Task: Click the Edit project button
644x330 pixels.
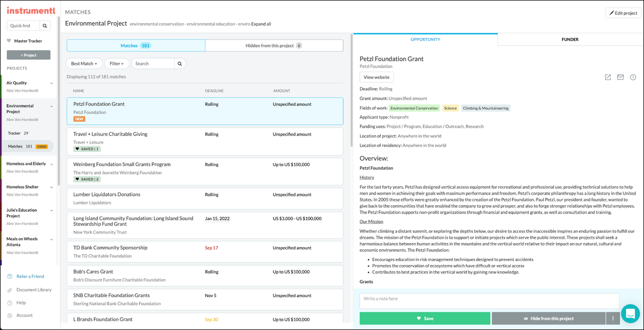Action: (623, 13)
